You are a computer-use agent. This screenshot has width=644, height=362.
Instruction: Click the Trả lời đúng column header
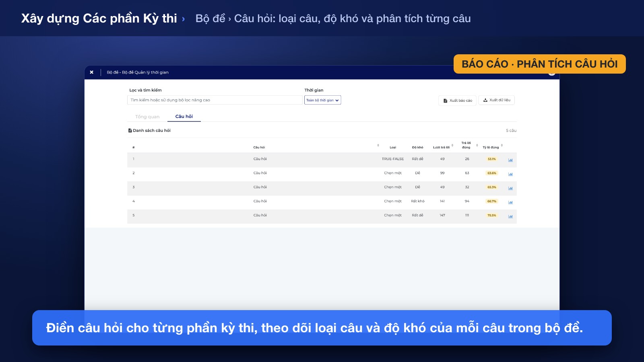pyautogui.click(x=466, y=145)
